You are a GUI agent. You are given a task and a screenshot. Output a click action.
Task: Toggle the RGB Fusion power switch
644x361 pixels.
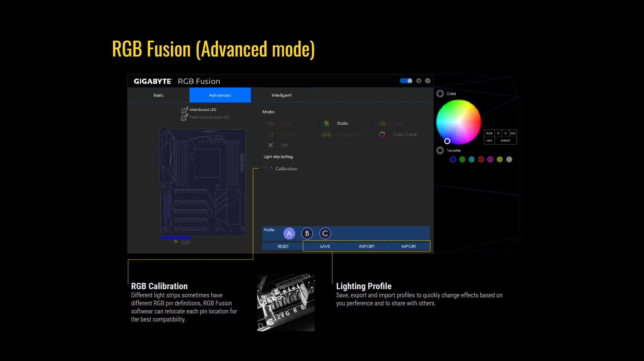pyautogui.click(x=406, y=81)
